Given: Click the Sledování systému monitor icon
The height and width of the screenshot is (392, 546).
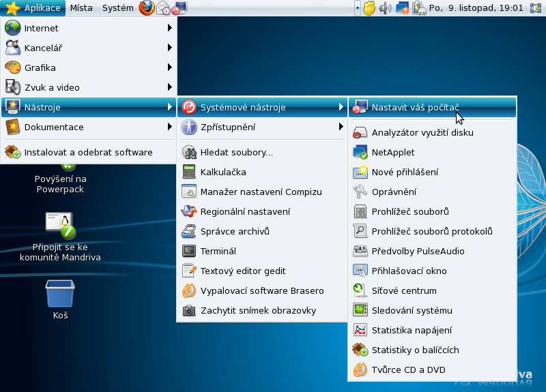Looking at the screenshot, I should 360,310.
